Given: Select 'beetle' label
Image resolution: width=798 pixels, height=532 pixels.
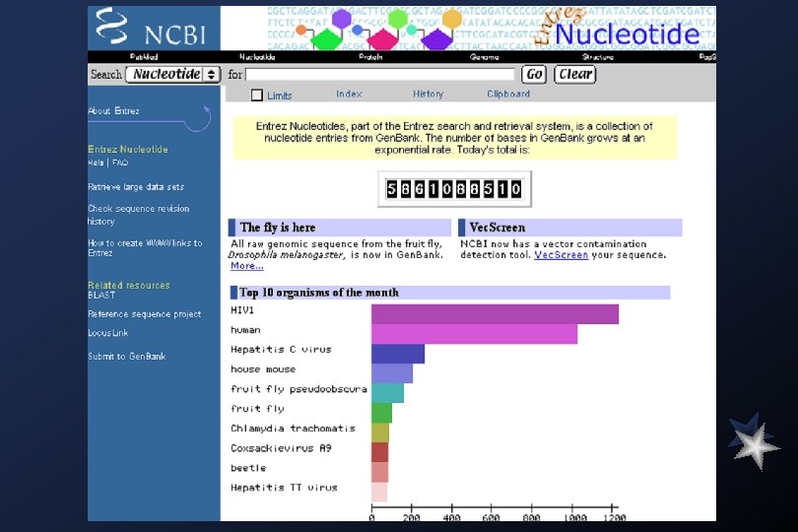Looking at the screenshot, I should 248,468.
